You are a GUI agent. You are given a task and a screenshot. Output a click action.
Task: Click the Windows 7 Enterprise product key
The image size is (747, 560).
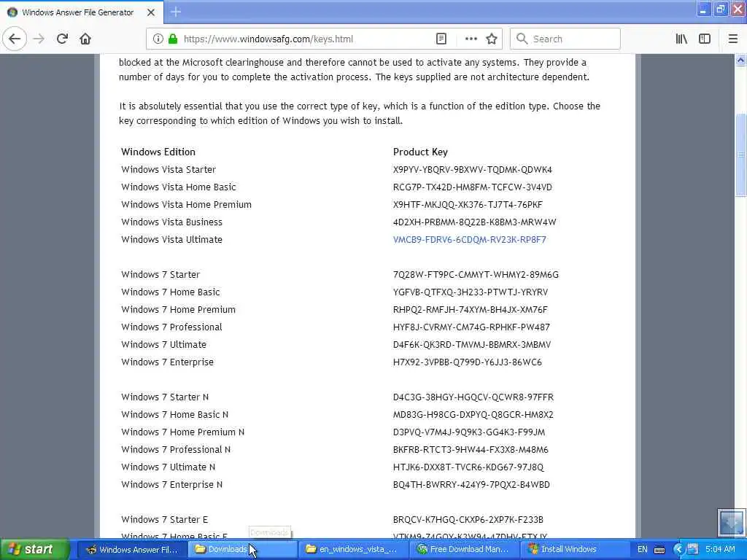click(x=468, y=362)
